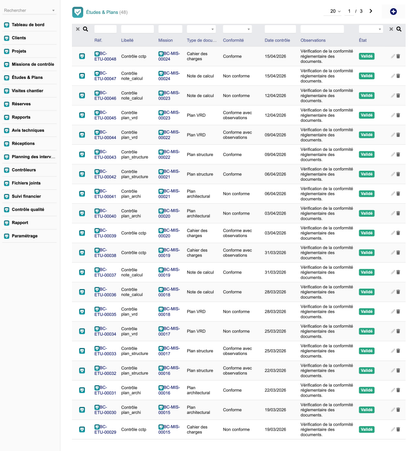416x451 pixels.
Task: Click the left search magnifier icon
Action: [85, 29]
